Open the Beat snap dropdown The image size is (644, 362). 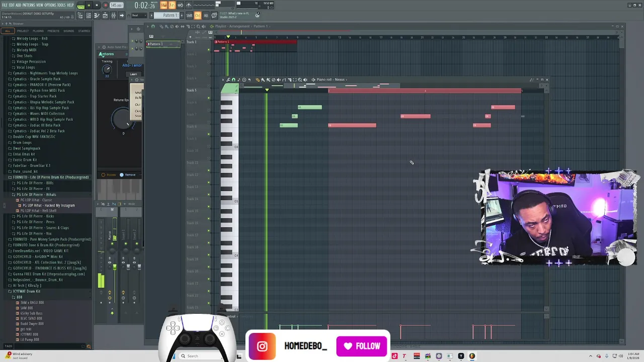(139, 16)
